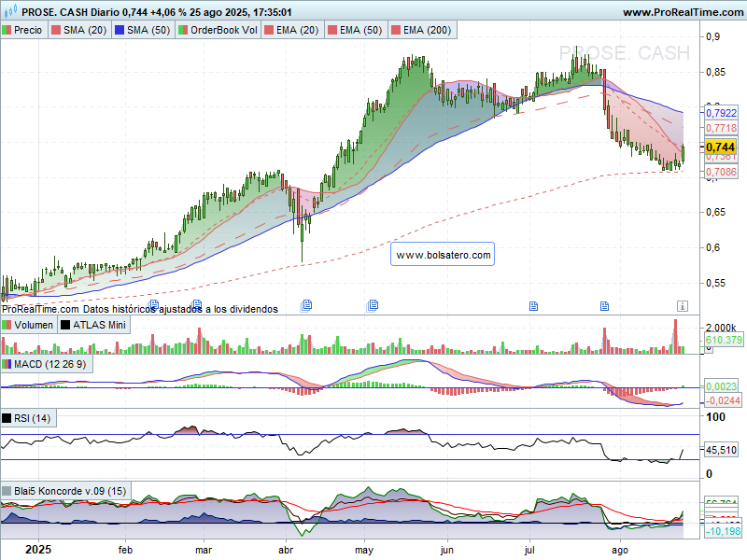Open the Blai5 Koncorde v.09 indicator label
This screenshot has height=560, width=747.
63,490
